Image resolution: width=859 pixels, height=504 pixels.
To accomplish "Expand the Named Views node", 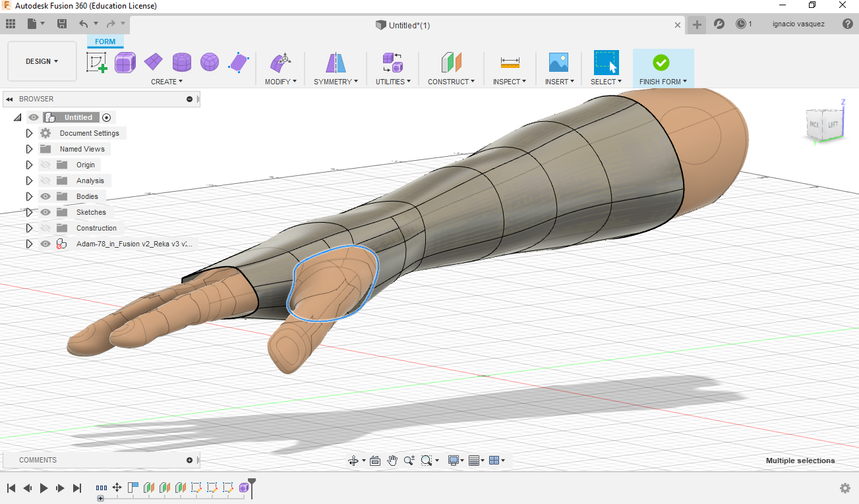I will tap(29, 149).
